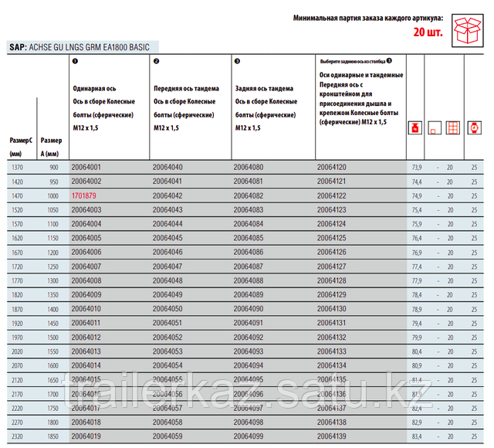The image size is (494, 448).
Task: Select article number 20064134
Action: tap(331, 365)
